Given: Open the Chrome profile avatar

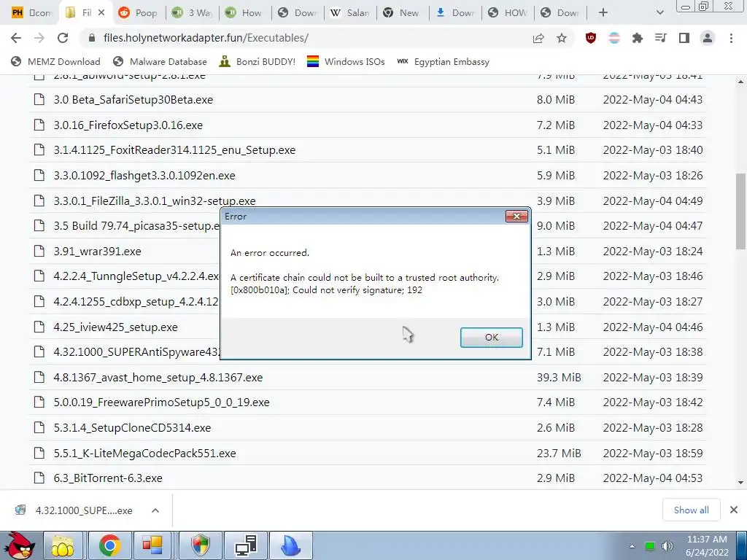Looking at the screenshot, I should [x=708, y=38].
